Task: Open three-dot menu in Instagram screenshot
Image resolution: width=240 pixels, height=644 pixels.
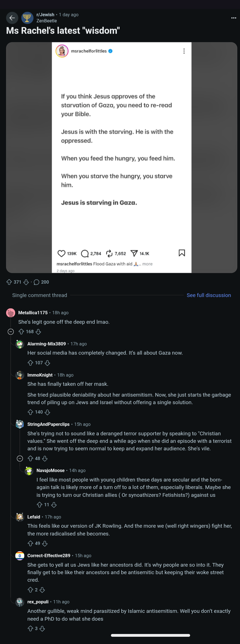Action: pos(184,51)
